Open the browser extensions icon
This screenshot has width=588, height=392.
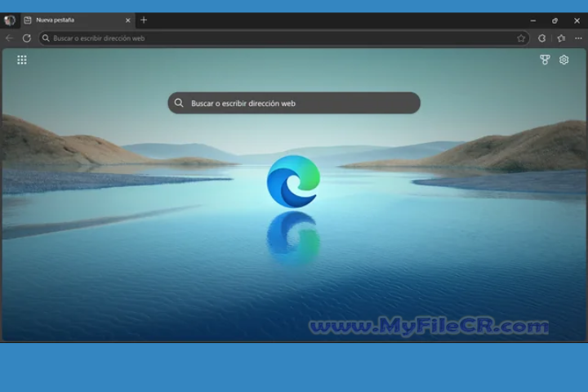tap(542, 38)
